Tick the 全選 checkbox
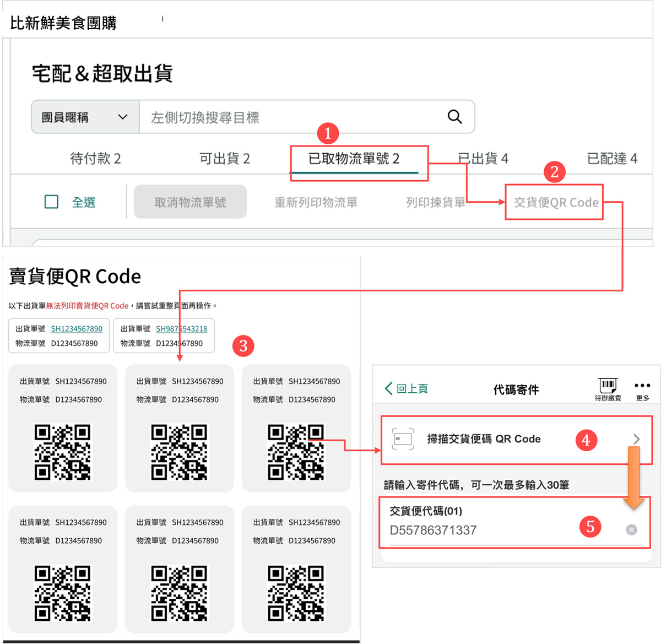This screenshot has width=661, height=644. (51, 202)
